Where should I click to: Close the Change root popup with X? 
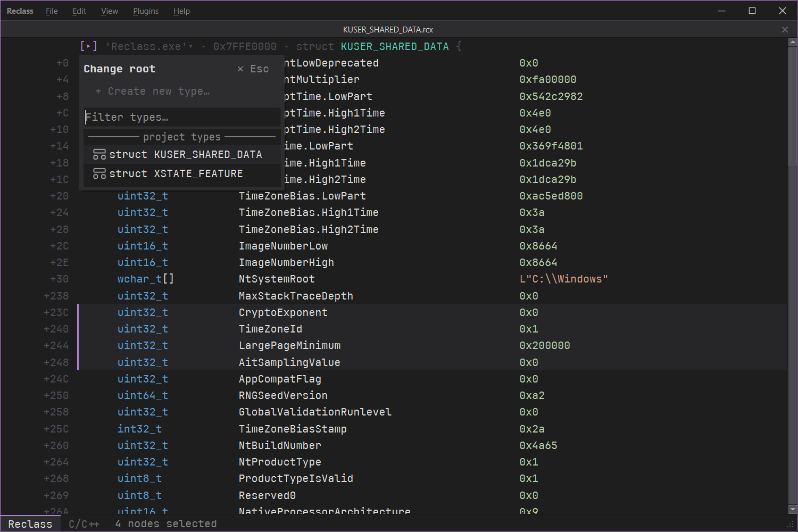click(240, 69)
